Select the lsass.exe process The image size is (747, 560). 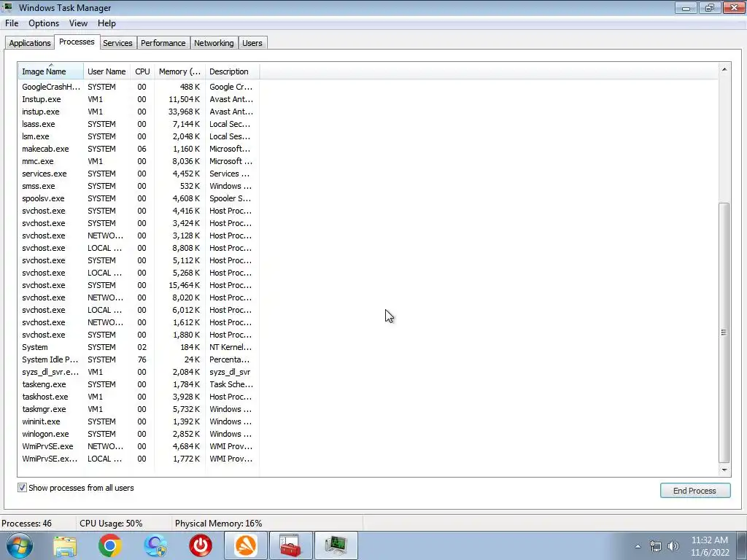[x=139, y=124]
